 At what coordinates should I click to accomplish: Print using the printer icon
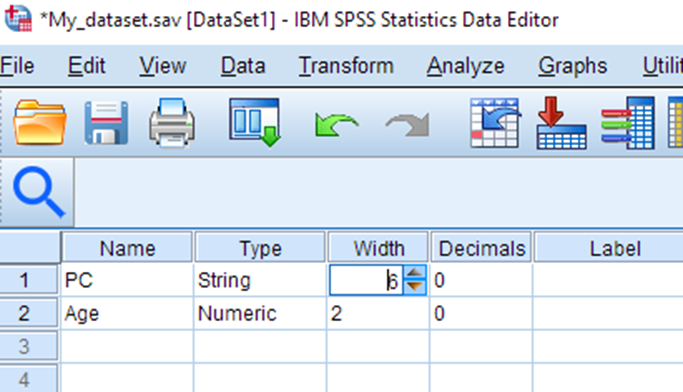(x=172, y=123)
